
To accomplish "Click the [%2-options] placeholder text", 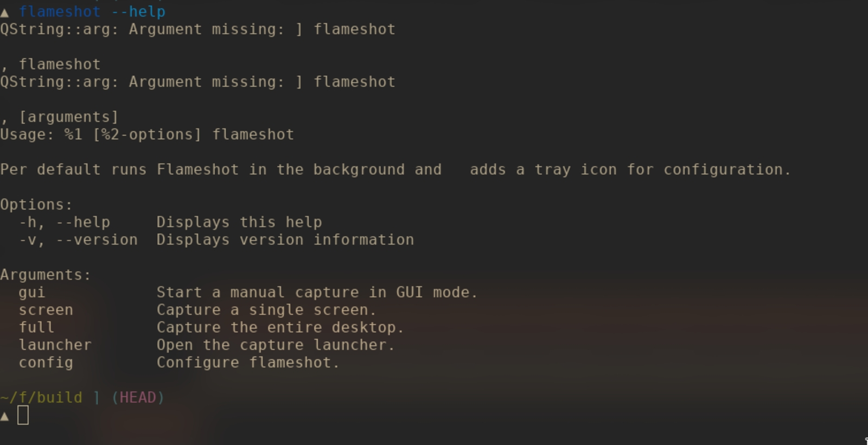I will pyautogui.click(x=147, y=135).
